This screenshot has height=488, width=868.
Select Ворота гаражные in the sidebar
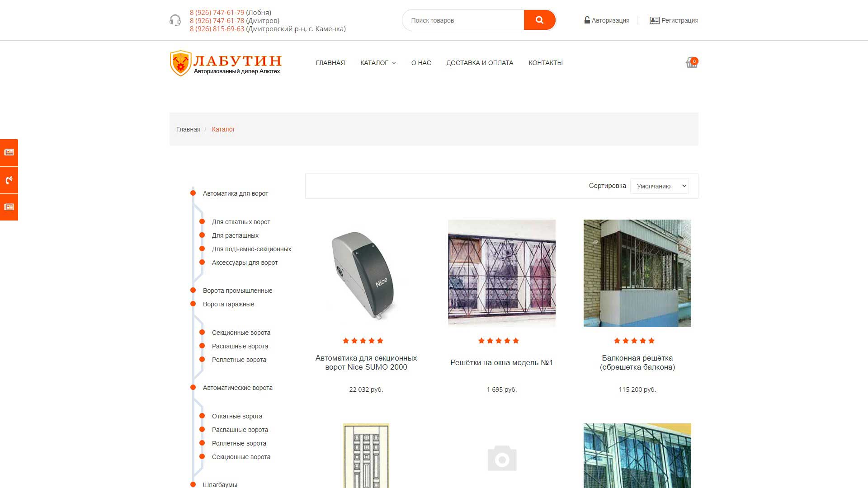228,304
